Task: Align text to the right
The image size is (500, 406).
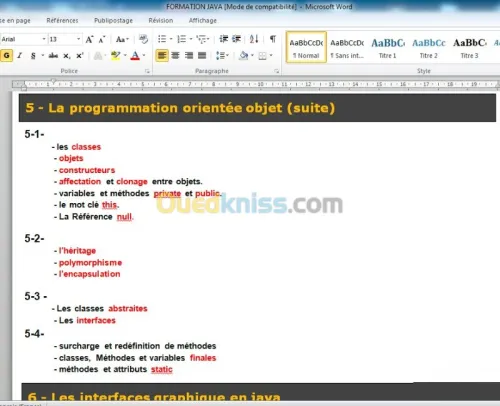Action: [x=189, y=55]
